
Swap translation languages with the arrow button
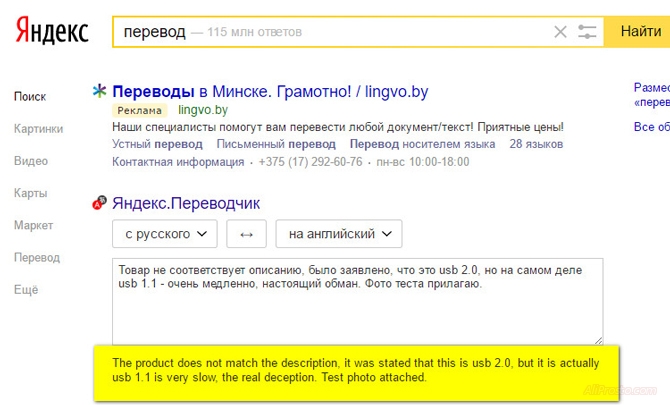point(247,234)
